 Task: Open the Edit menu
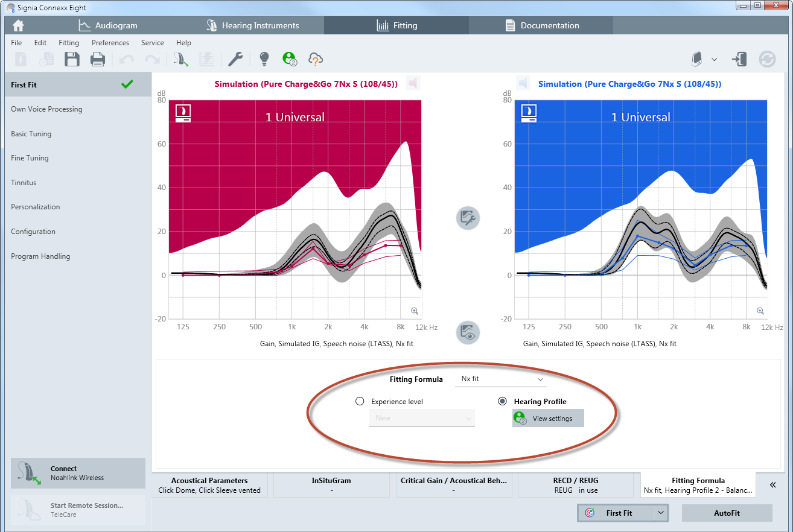pyautogui.click(x=40, y=43)
